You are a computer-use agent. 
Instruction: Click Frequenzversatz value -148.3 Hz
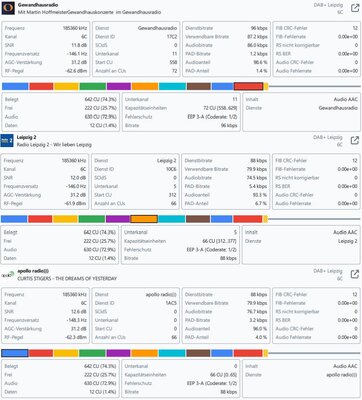pyautogui.click(x=77, y=320)
